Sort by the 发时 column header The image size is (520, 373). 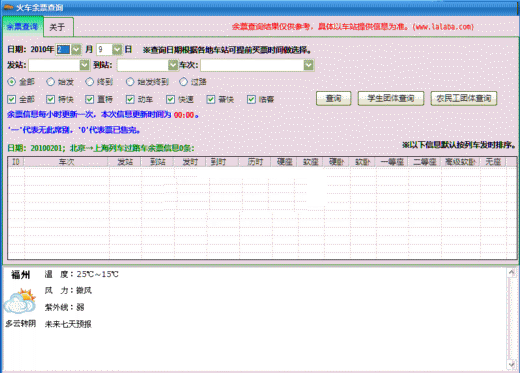click(190, 162)
